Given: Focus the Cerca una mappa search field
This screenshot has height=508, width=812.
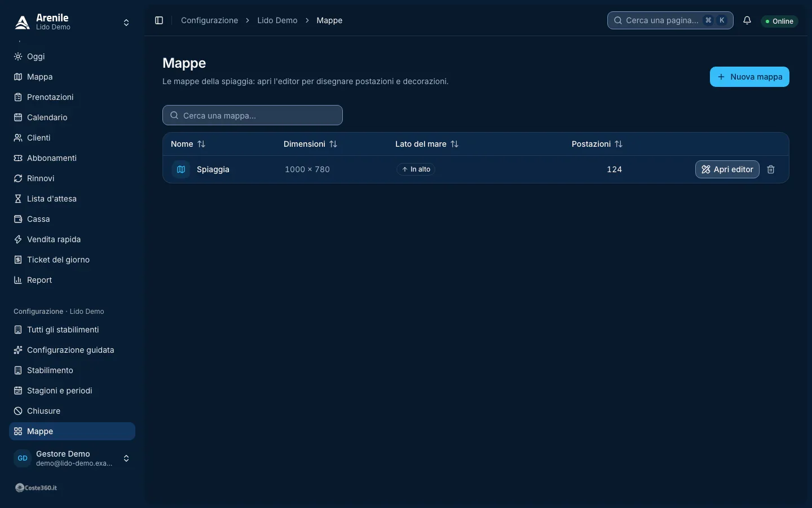Looking at the screenshot, I should tap(253, 115).
